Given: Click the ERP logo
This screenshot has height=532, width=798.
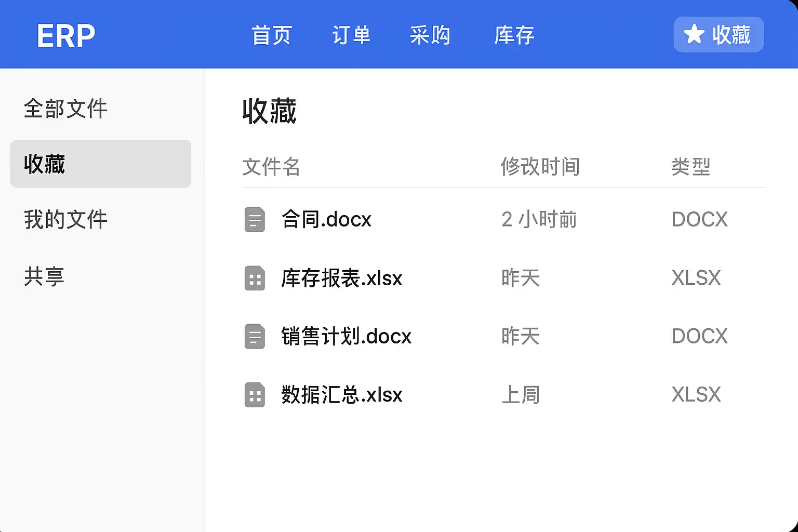Looking at the screenshot, I should pos(66,36).
